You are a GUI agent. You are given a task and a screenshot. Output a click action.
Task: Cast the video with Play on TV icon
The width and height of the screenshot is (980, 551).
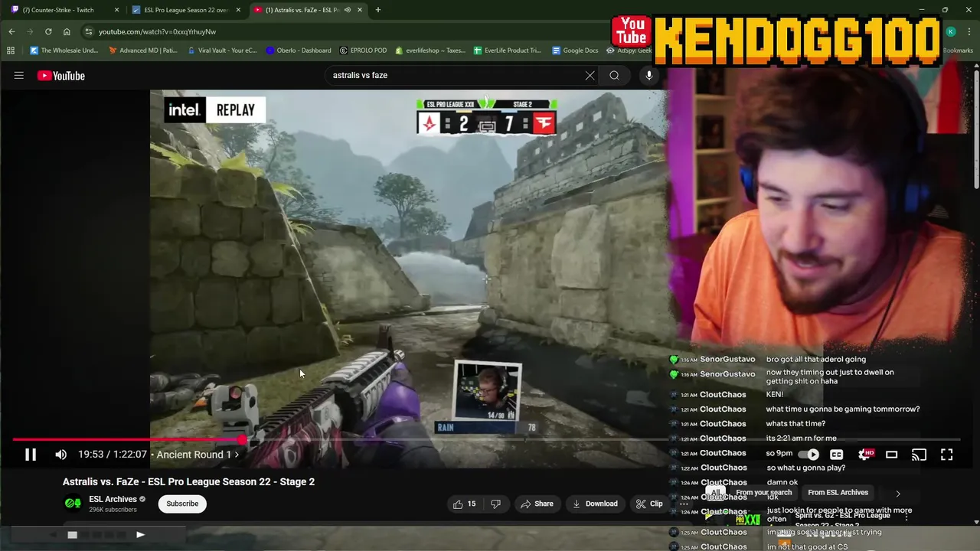click(919, 455)
